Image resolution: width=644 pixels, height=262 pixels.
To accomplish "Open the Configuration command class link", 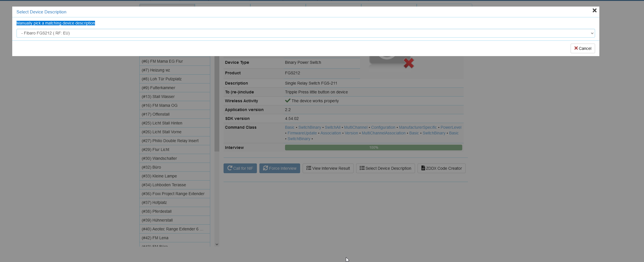I will 383,127.
